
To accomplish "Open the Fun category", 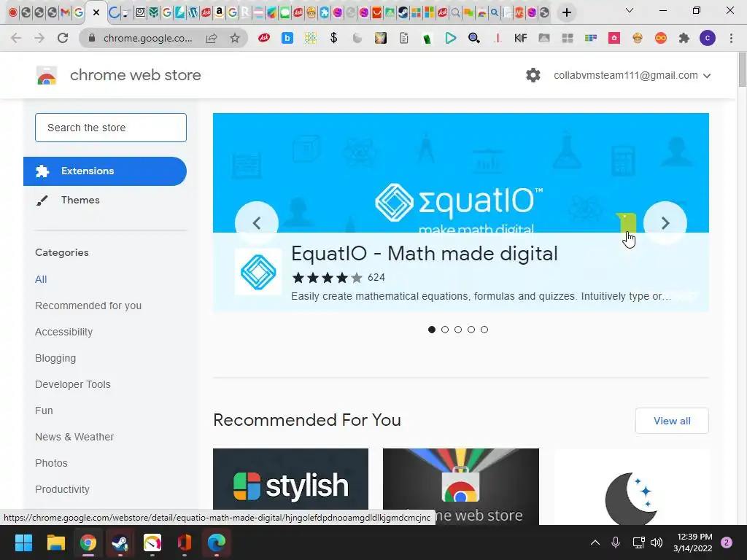I will tap(44, 411).
